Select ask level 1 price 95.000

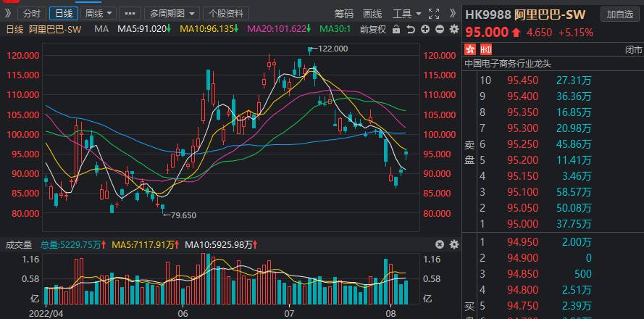[522, 224]
